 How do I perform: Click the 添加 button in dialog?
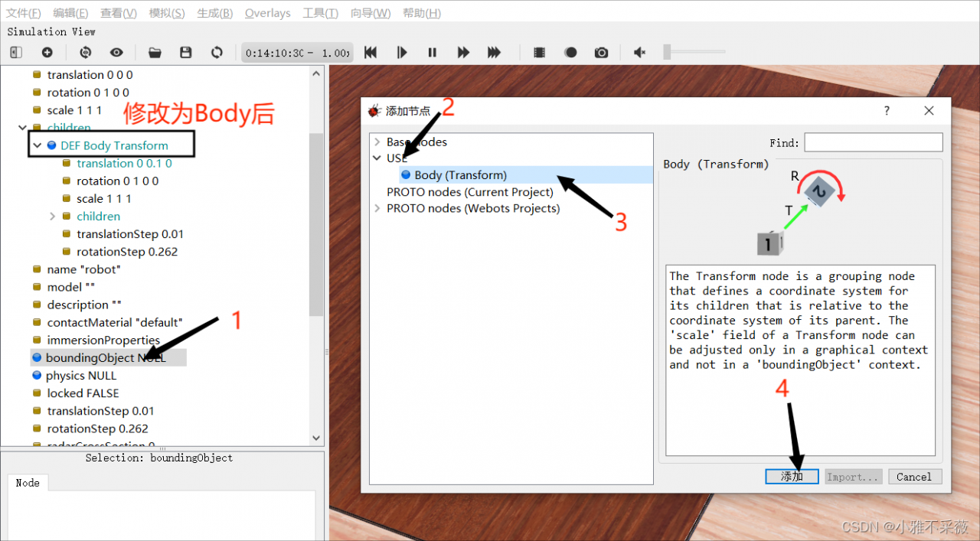792,477
